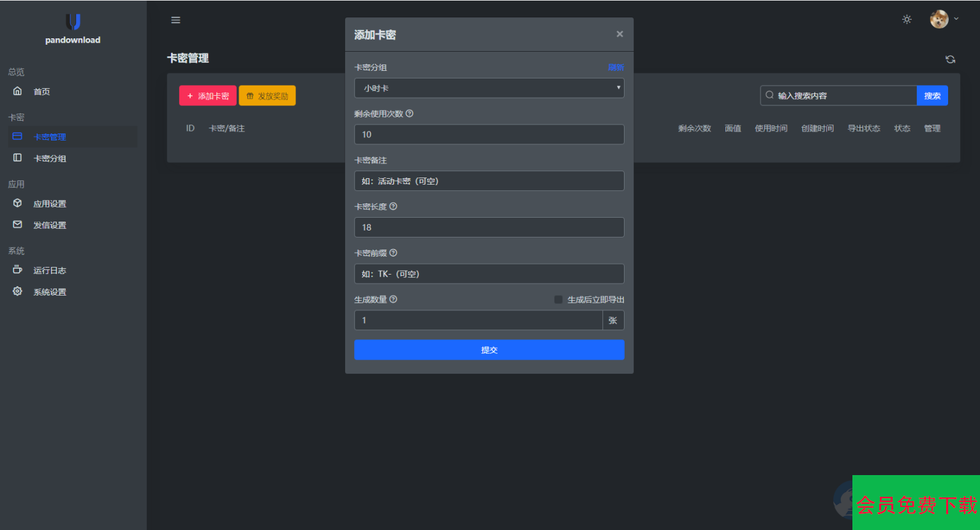Screen dimensions: 980x530
Task: Open 运行日志 from the sidebar
Action: (50, 271)
